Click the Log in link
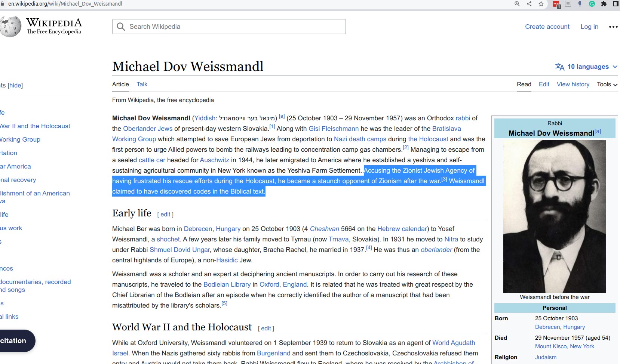This screenshot has height=364, width=620. (x=589, y=27)
